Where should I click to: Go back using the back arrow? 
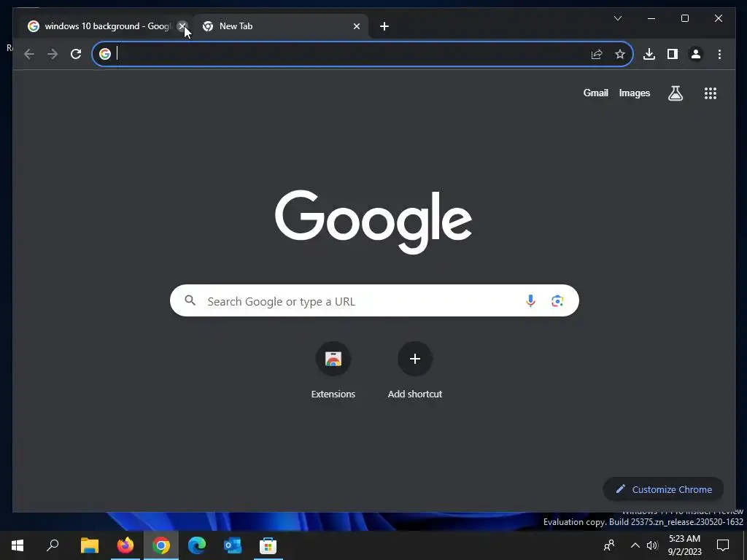[29, 54]
